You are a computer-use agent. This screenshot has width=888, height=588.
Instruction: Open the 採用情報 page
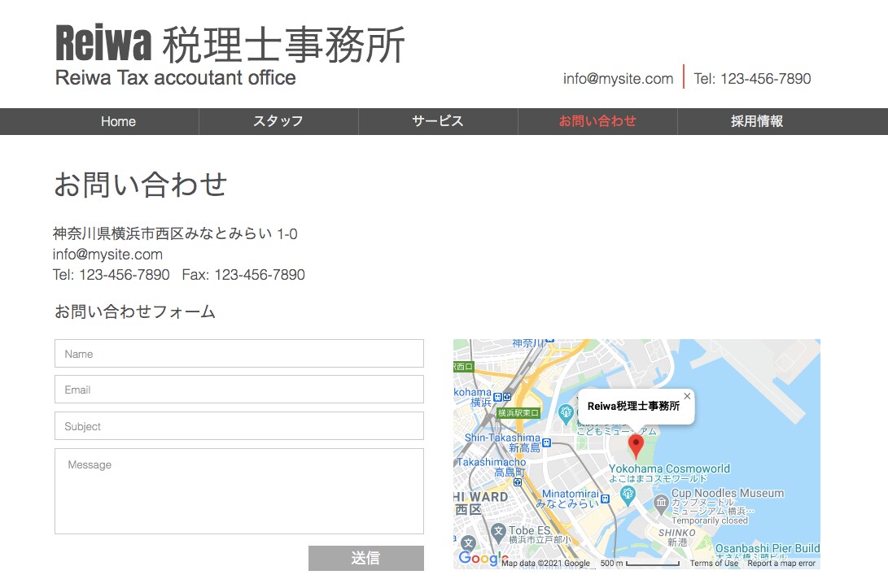click(757, 121)
